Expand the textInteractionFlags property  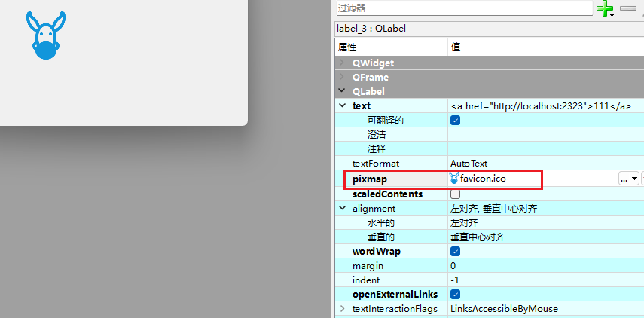343,309
